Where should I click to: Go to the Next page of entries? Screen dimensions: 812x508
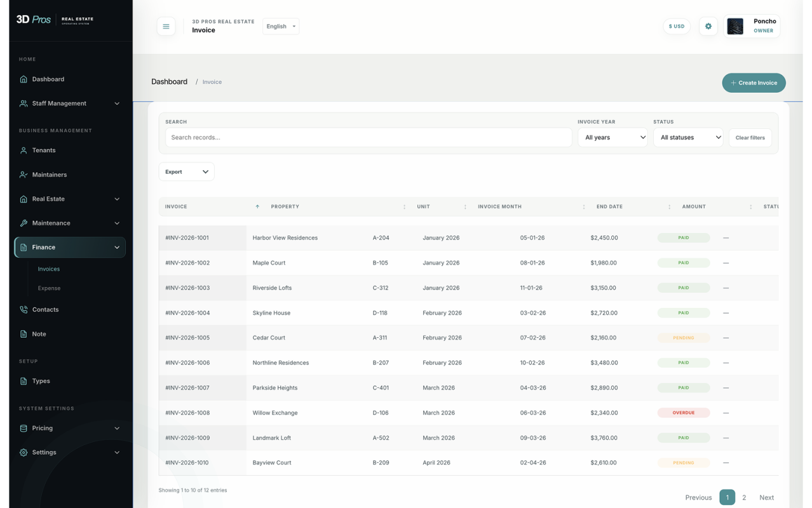pos(766,497)
